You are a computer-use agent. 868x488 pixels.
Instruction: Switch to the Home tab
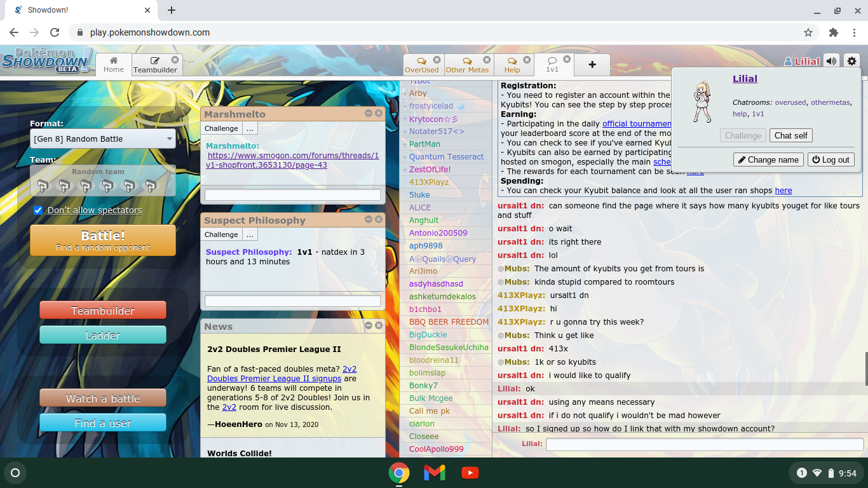[x=114, y=64]
